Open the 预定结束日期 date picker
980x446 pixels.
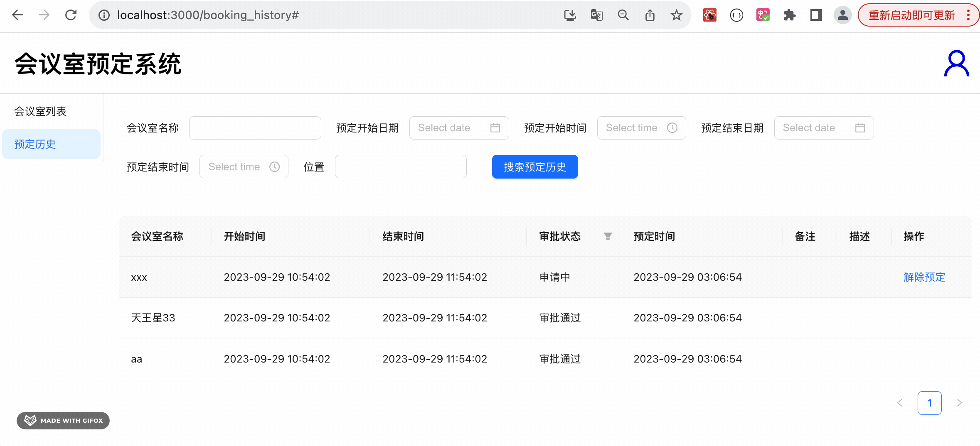823,128
